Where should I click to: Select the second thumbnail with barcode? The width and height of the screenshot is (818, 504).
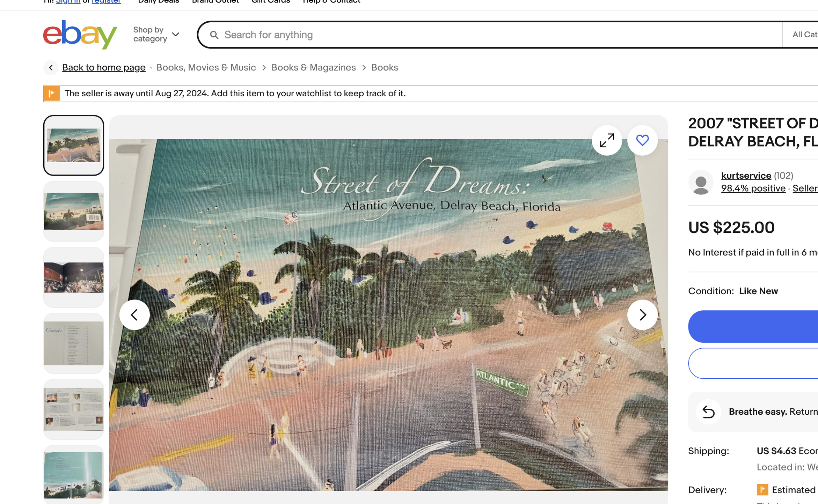coord(74,211)
